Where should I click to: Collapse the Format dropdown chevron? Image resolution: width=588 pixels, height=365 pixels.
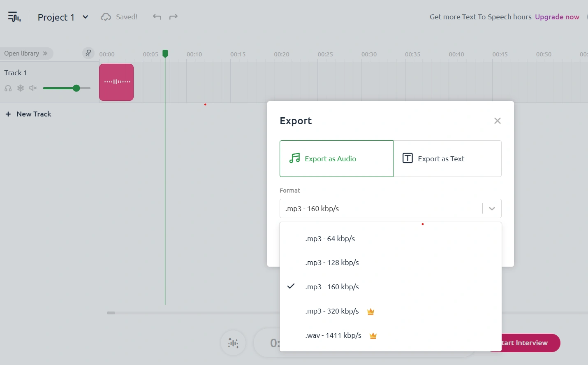point(492,209)
